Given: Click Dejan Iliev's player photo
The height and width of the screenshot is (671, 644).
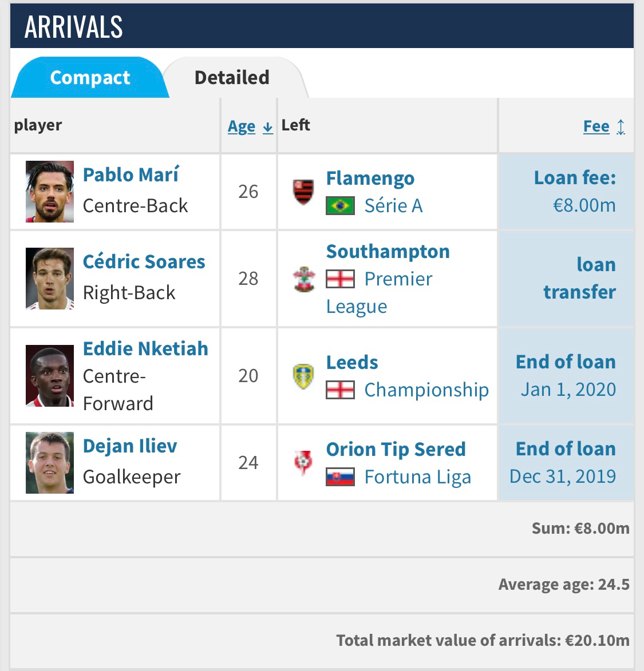Looking at the screenshot, I should (50, 462).
